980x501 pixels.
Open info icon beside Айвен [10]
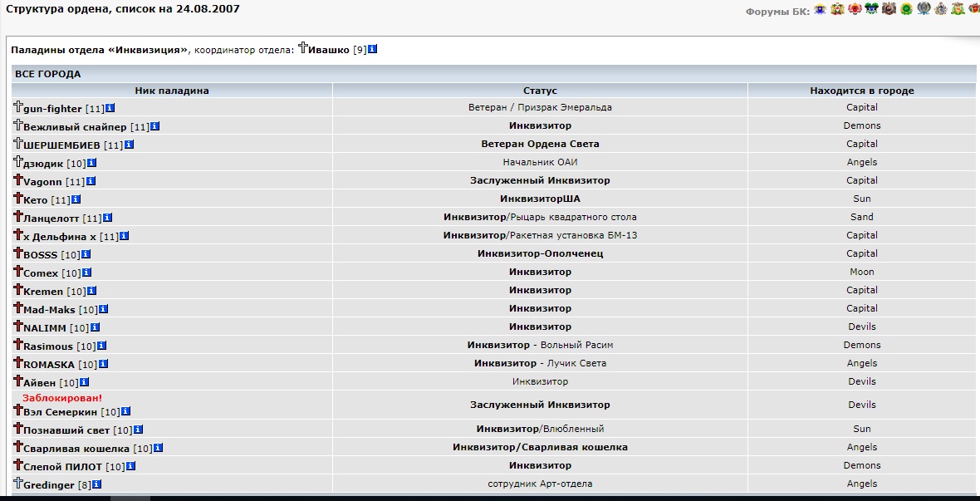point(85,382)
